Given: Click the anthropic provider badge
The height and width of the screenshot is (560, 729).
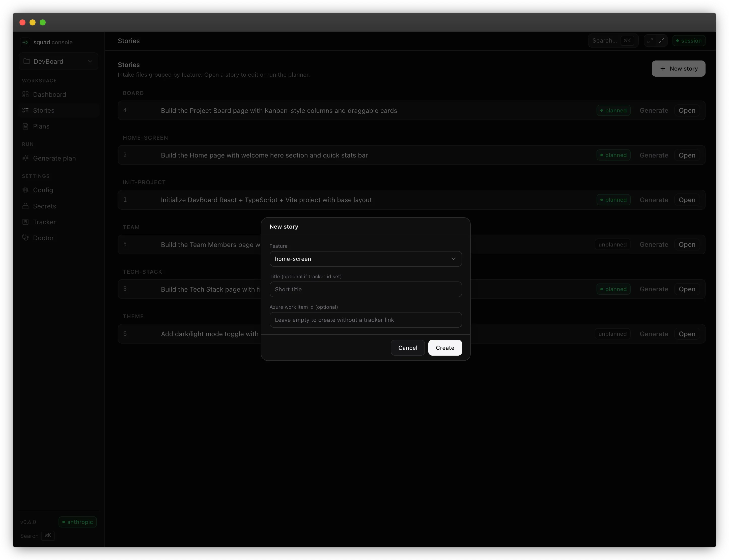Looking at the screenshot, I should pos(77,522).
